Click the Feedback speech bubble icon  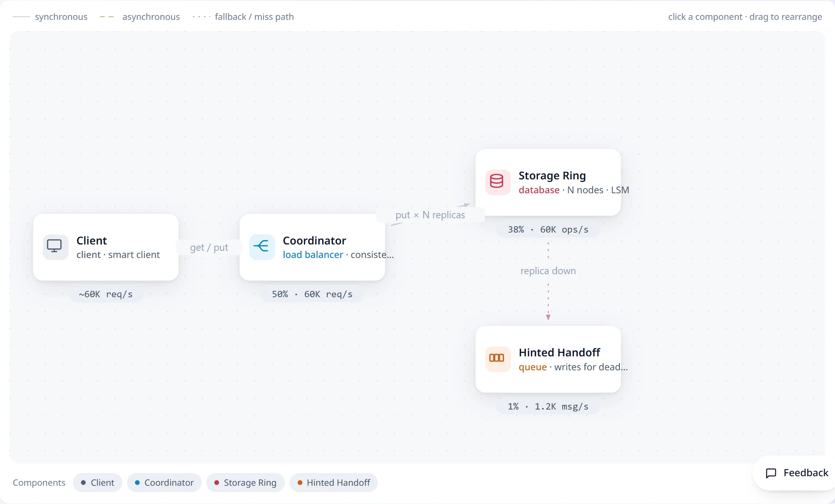click(x=771, y=473)
